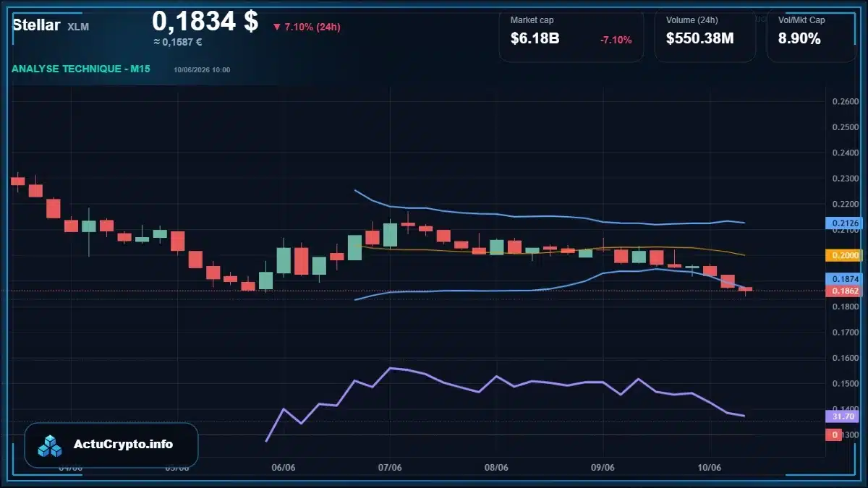Screen dimensions: 868x488
Task: Click the 10/06/2026 10:00 timestamp
Action: (202, 70)
